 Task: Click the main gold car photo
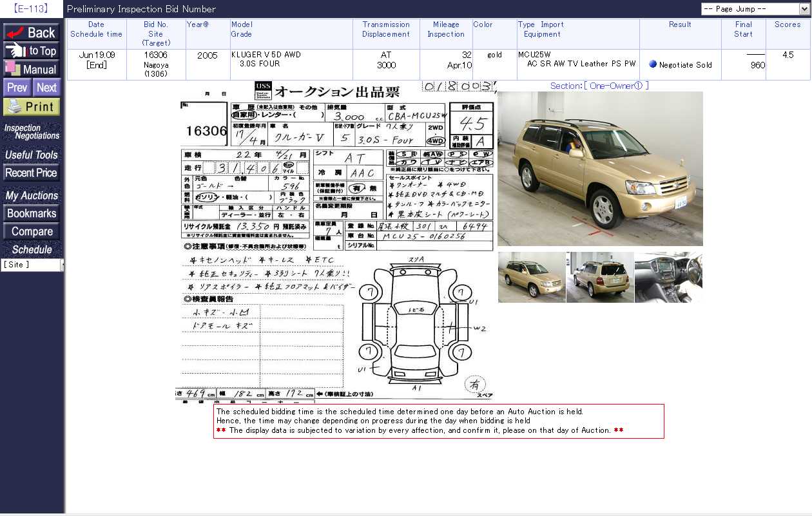tap(600, 169)
